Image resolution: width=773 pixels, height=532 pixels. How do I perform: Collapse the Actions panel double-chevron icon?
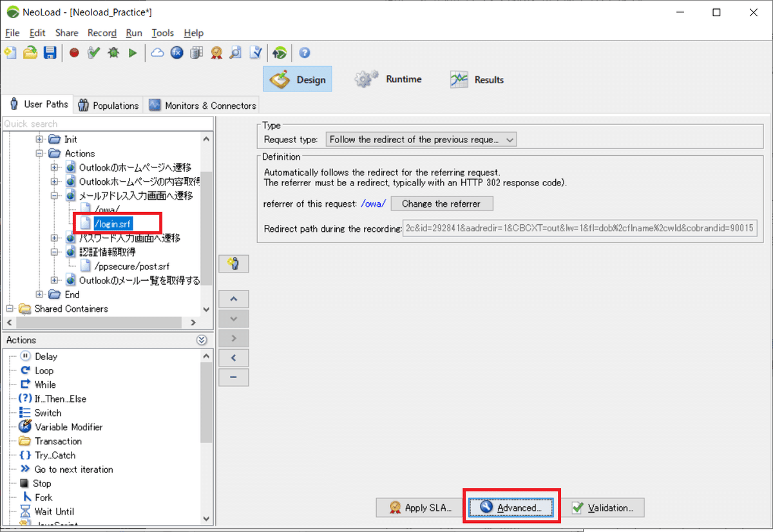[202, 340]
